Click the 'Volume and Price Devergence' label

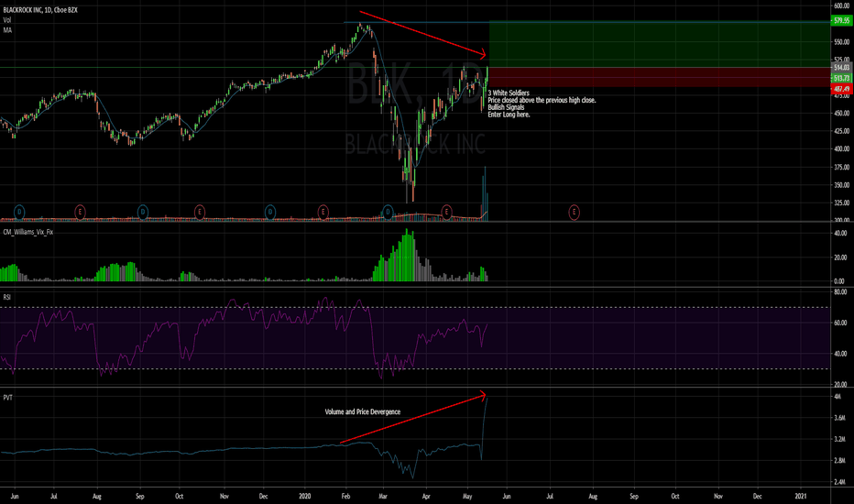(363, 412)
